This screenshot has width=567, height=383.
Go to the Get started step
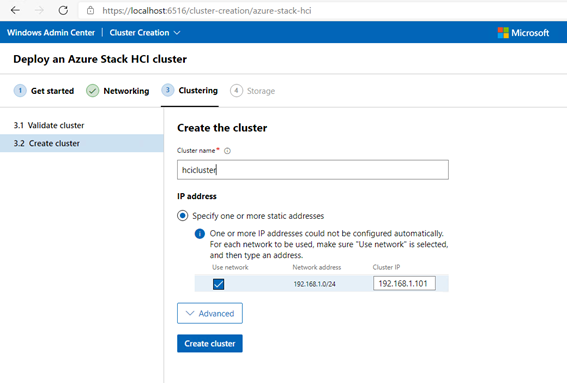pyautogui.click(x=44, y=91)
